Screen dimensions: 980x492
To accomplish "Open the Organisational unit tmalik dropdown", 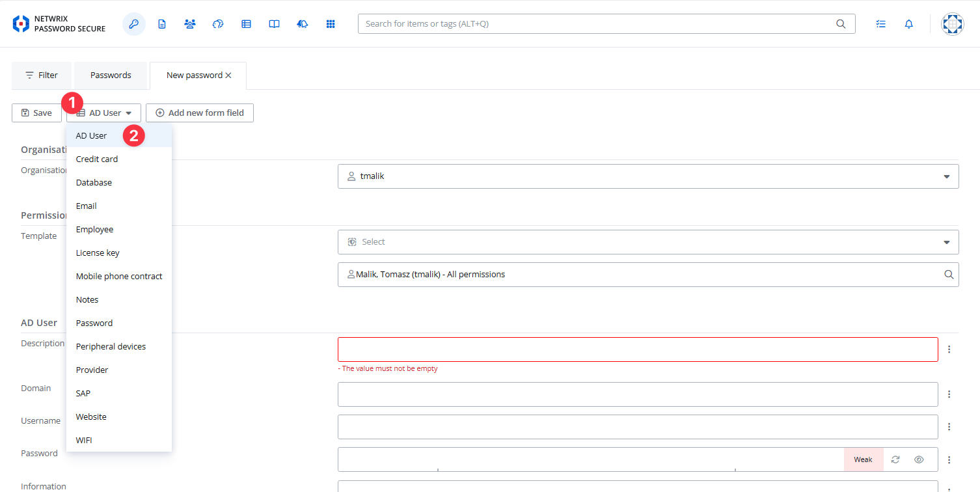I will [x=947, y=176].
